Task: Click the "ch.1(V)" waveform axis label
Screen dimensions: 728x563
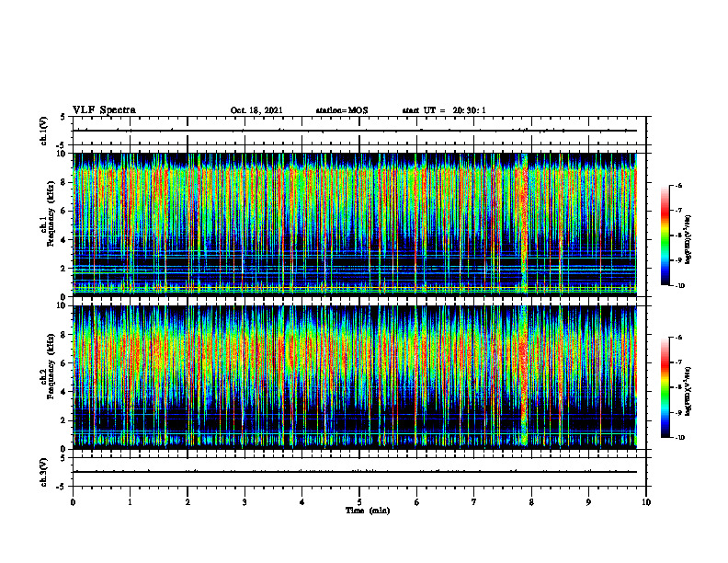Action: pyautogui.click(x=43, y=131)
